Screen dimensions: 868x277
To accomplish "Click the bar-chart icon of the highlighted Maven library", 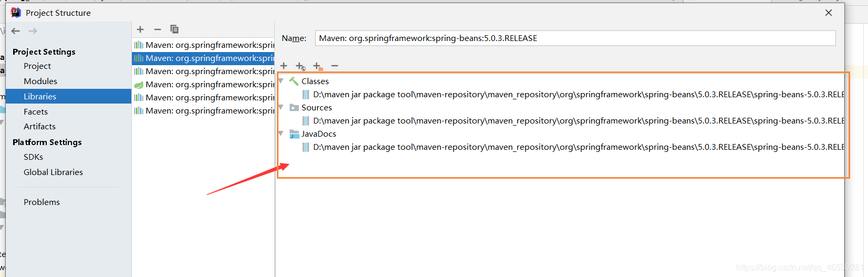I will [139, 58].
